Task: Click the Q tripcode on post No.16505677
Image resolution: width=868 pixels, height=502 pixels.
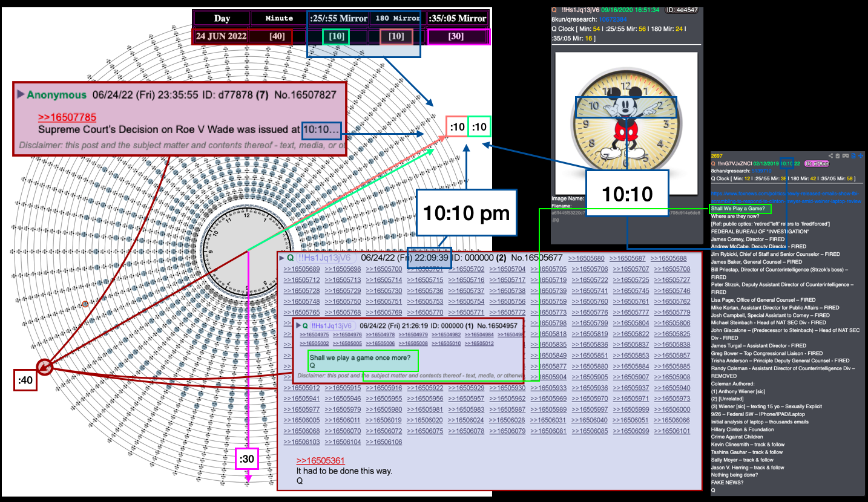Action: coord(326,258)
